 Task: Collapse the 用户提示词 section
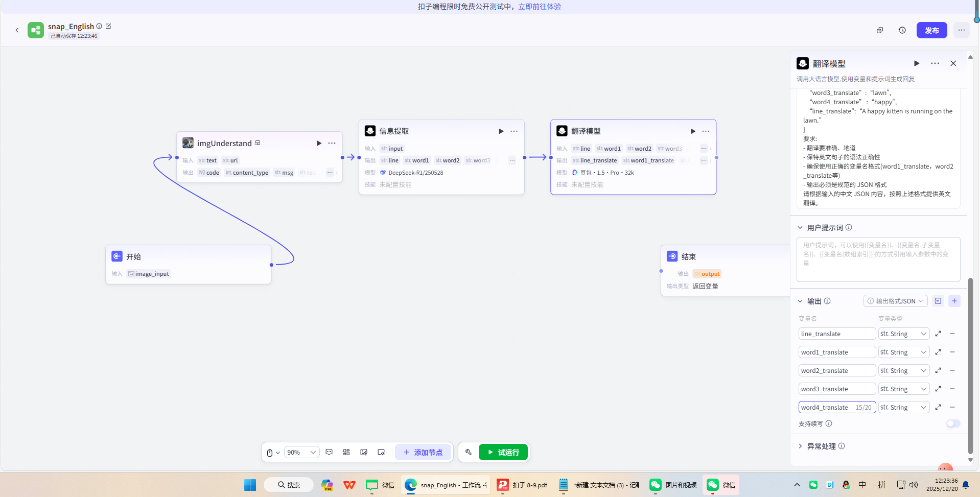(800, 228)
